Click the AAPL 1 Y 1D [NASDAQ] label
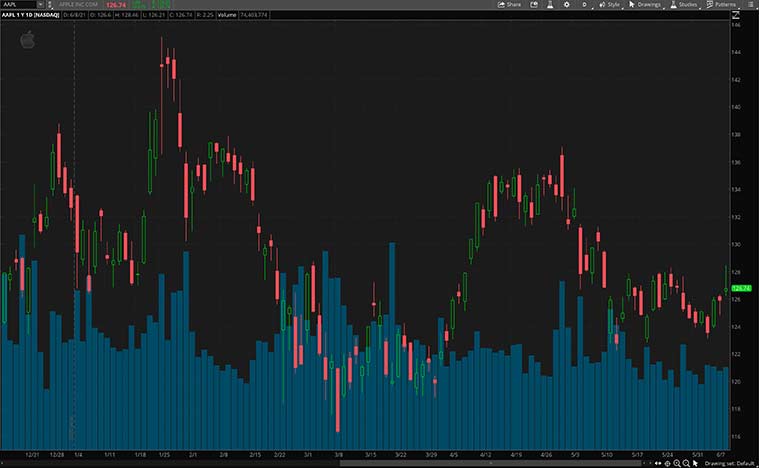The image size is (759, 468). coord(30,15)
